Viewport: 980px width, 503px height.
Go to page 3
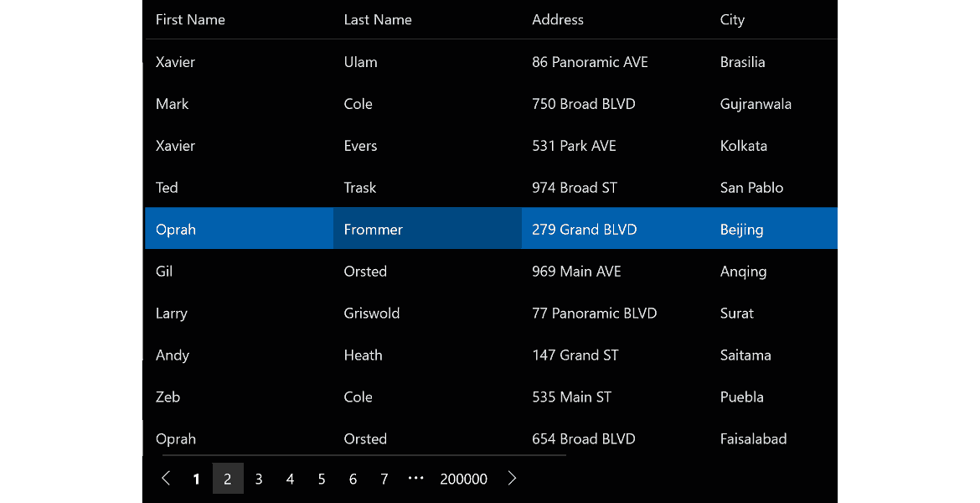tap(259, 478)
